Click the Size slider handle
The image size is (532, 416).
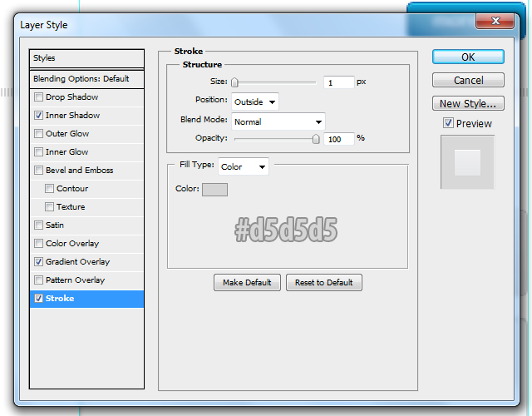click(234, 82)
